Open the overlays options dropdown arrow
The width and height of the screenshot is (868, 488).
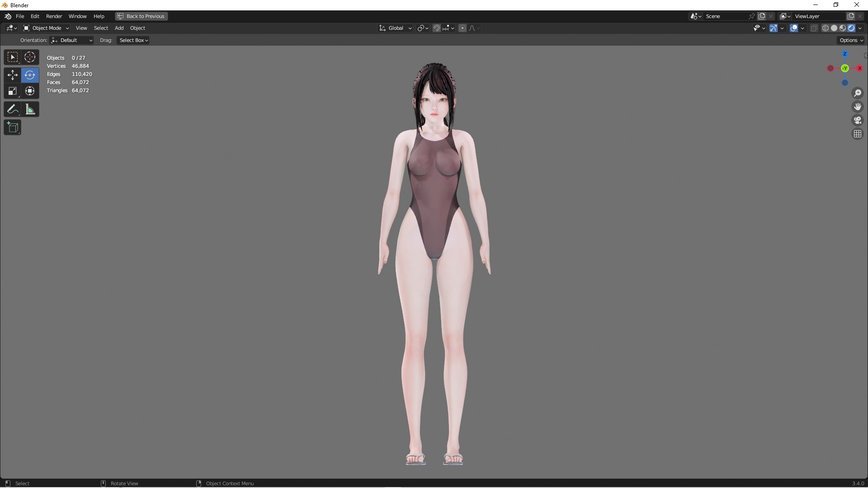802,28
